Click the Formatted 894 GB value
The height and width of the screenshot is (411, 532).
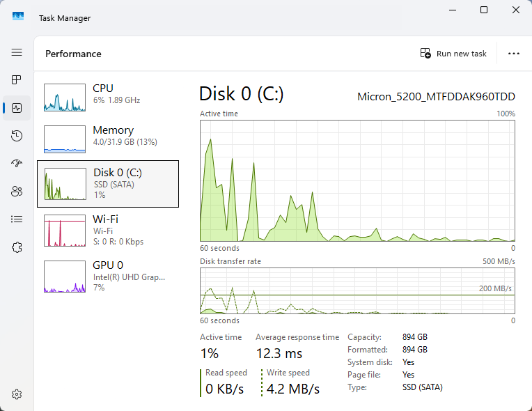click(x=414, y=350)
